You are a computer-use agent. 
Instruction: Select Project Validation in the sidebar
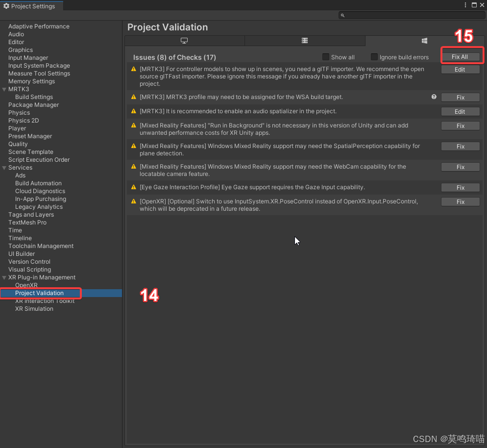[40, 293]
